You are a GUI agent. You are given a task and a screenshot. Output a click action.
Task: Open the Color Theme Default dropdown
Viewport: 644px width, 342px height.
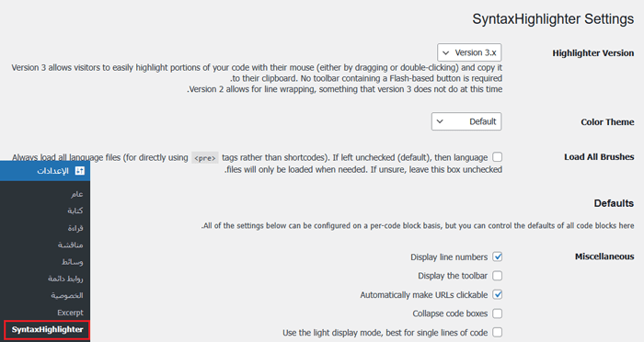[x=466, y=121]
